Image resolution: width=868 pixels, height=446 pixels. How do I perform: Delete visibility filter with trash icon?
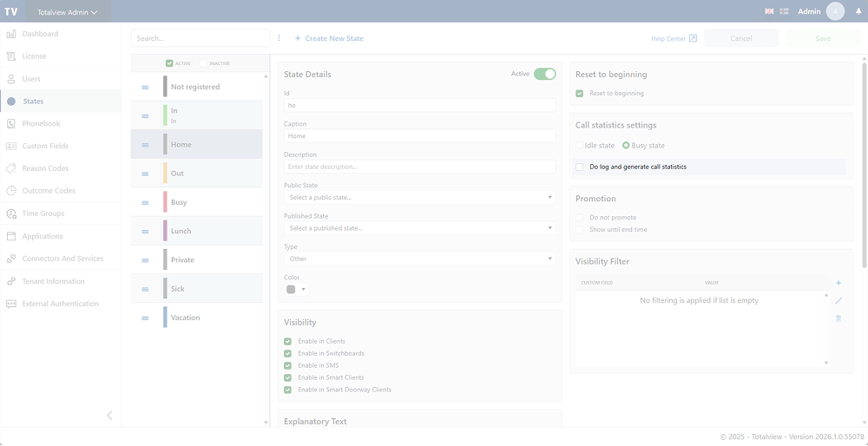tap(838, 318)
